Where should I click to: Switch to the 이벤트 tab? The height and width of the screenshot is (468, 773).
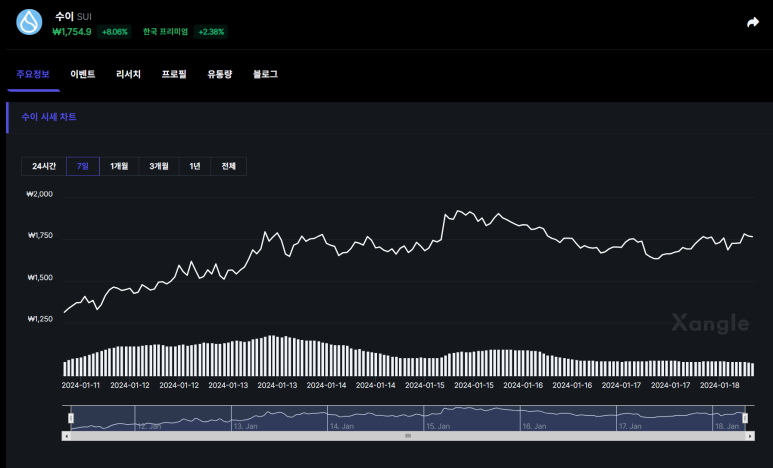pos(83,74)
